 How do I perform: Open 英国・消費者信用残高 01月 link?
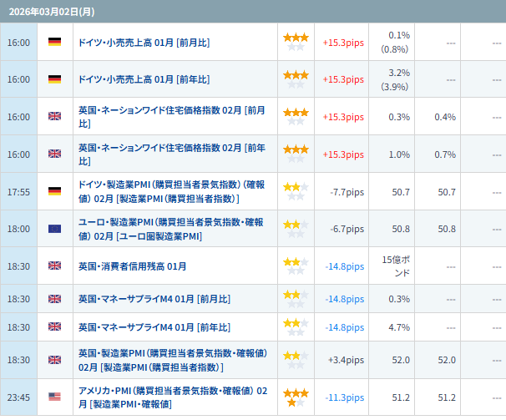coord(133,266)
